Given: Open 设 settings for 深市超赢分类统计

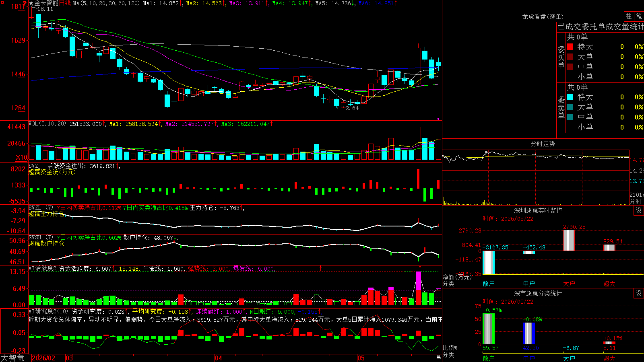Looking at the screenshot, I should (639, 293).
